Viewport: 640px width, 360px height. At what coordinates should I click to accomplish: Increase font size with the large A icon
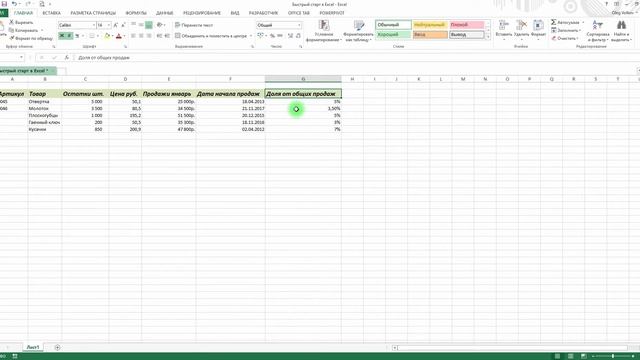click(x=116, y=25)
